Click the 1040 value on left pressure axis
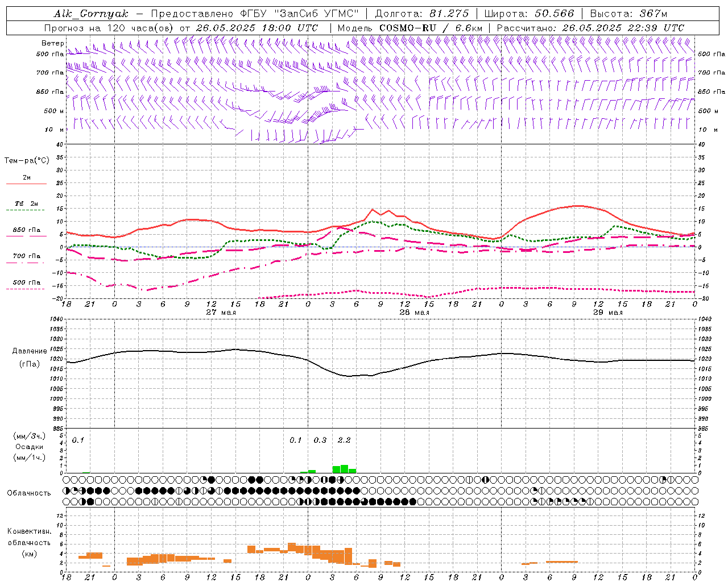This screenshot has width=728, height=582. pos(56,319)
